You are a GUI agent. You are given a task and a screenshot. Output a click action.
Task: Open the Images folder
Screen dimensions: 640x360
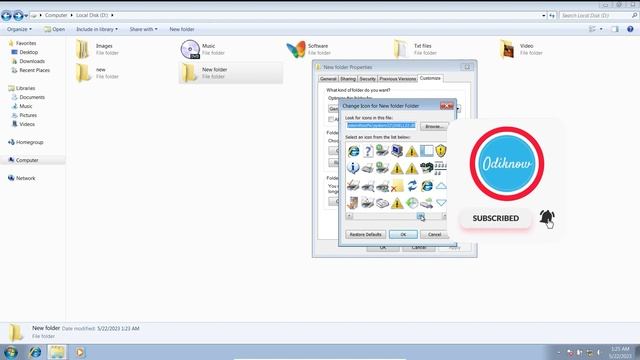point(83,49)
